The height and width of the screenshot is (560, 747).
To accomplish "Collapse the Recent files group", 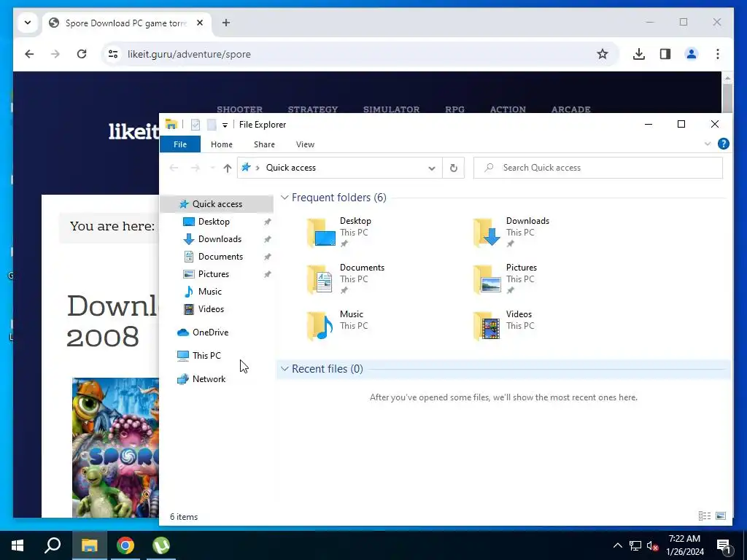I will click(285, 368).
